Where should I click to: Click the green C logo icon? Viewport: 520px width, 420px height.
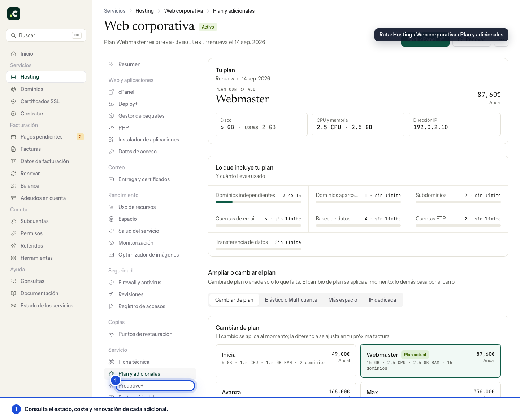[x=14, y=14]
